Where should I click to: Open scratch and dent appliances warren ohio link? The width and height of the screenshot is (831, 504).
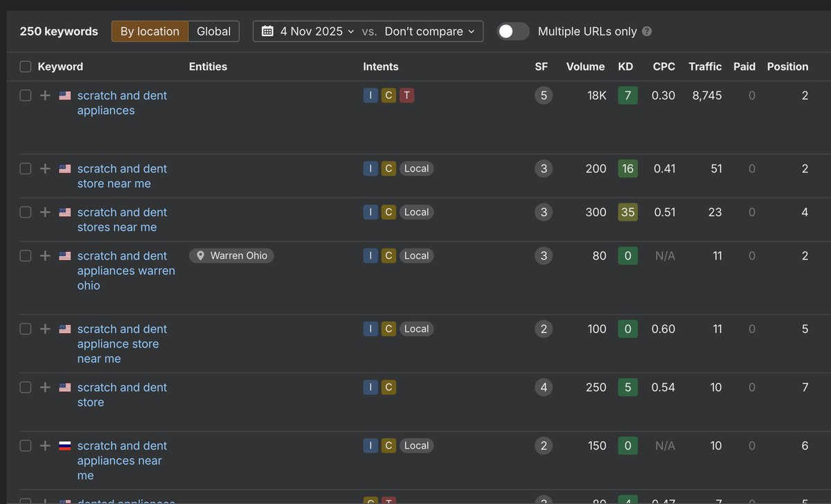click(x=126, y=271)
